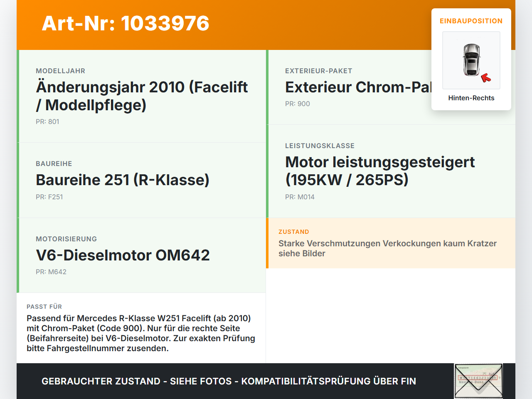Click the 'EINBAUPOSITION' label

click(471, 21)
